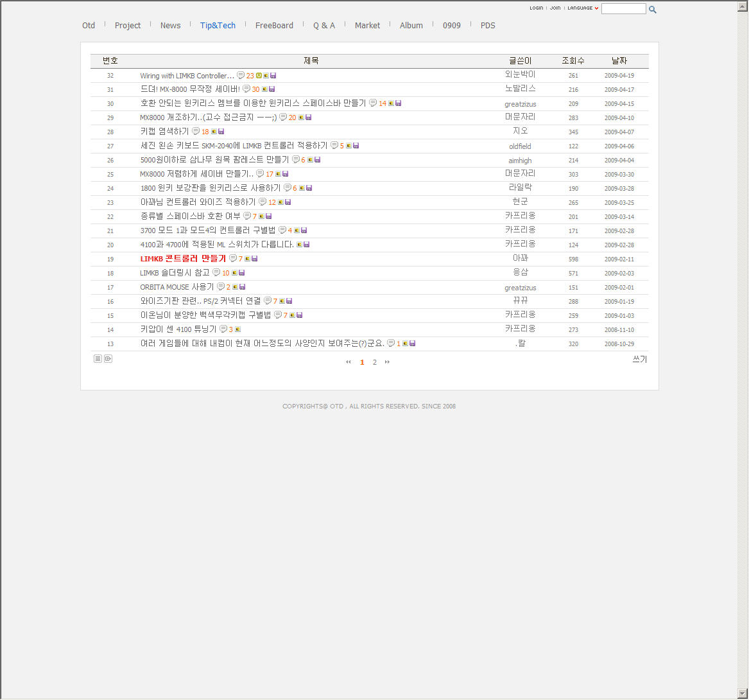Click comment bubble on row 26 팜레스트 post
The height and width of the screenshot is (700, 749).
296,160
